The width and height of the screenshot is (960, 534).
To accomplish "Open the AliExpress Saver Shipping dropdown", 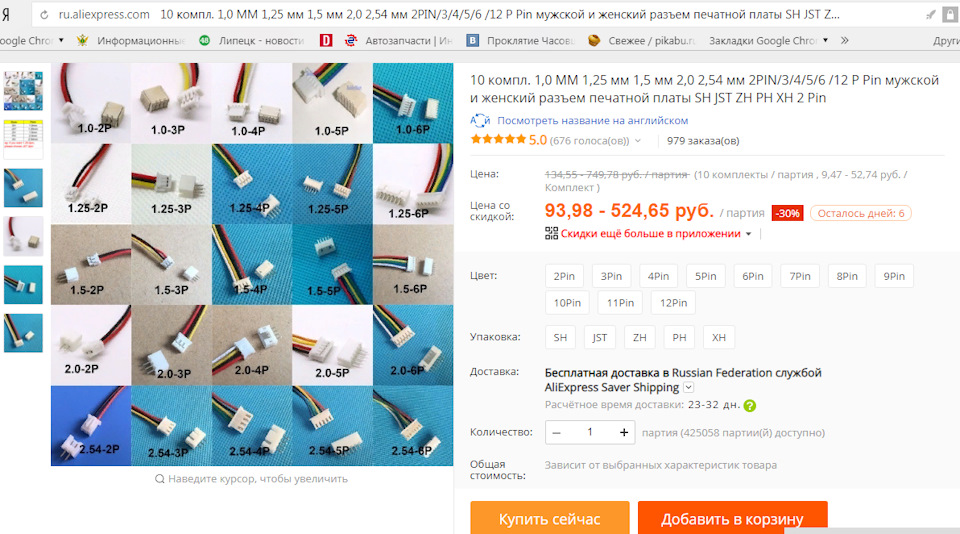I will [x=688, y=388].
